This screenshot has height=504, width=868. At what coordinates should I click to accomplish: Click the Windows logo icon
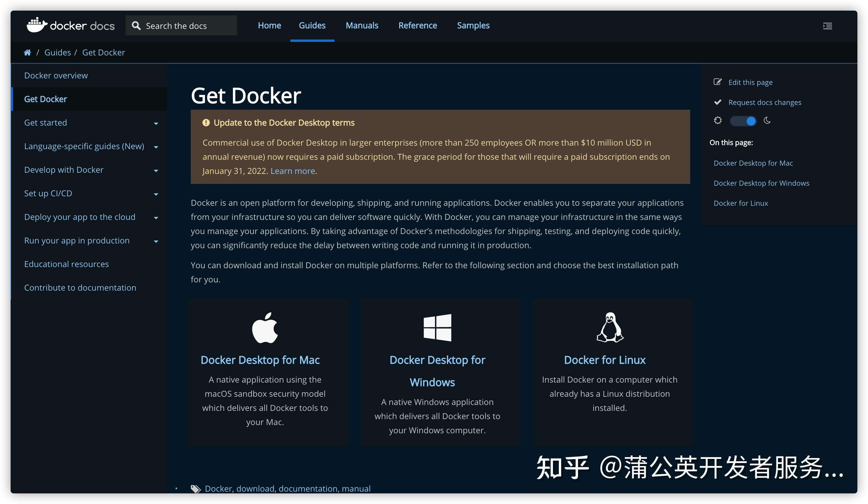pos(437,327)
